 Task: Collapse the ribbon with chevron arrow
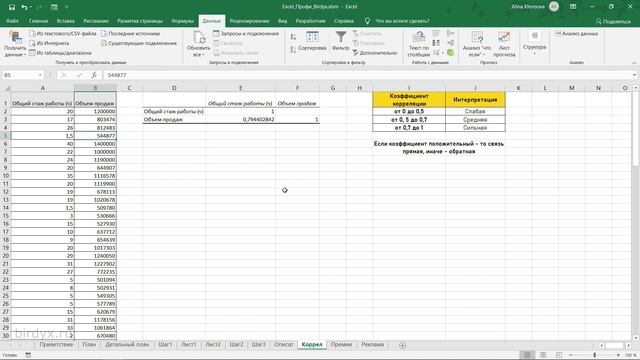coord(634,62)
